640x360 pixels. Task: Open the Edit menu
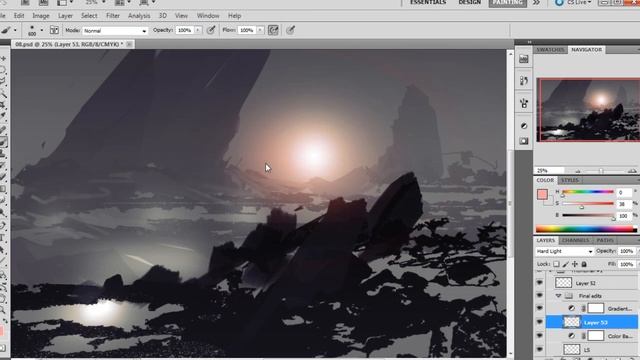19,16
